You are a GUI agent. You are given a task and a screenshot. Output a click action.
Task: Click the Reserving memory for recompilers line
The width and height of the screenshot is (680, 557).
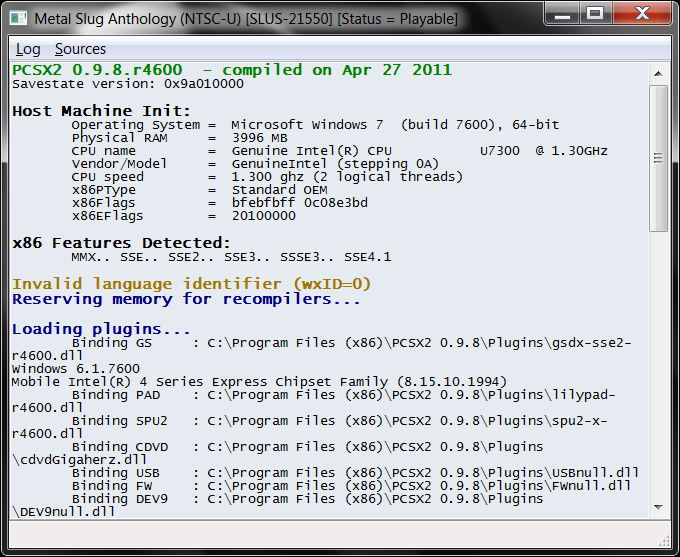(x=186, y=299)
